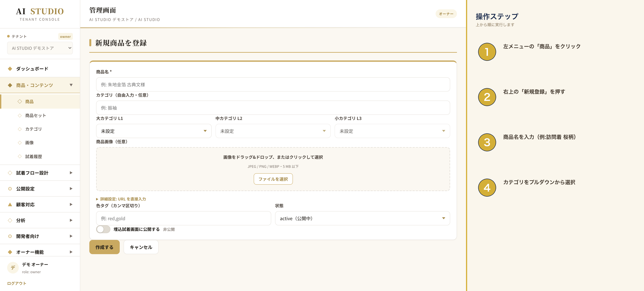Click the outline diamond icon beside 画像
The height and width of the screenshot is (291, 644).
(x=20, y=143)
